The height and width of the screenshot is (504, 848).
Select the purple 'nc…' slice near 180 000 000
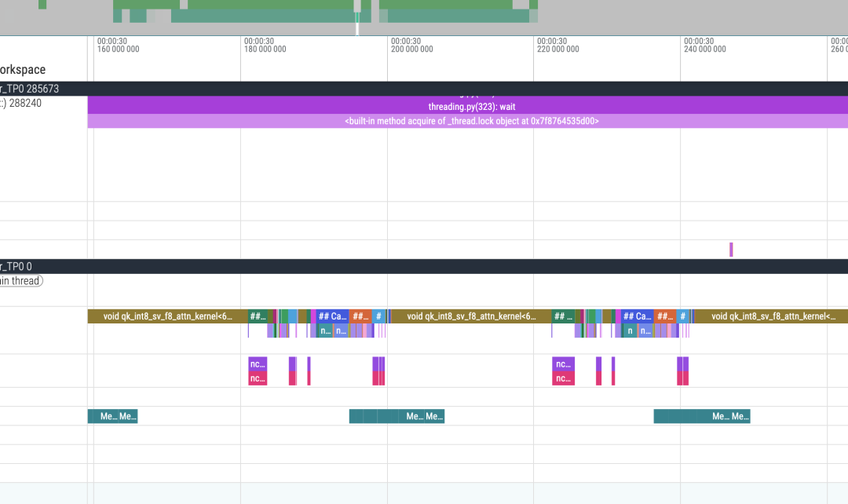click(x=258, y=363)
